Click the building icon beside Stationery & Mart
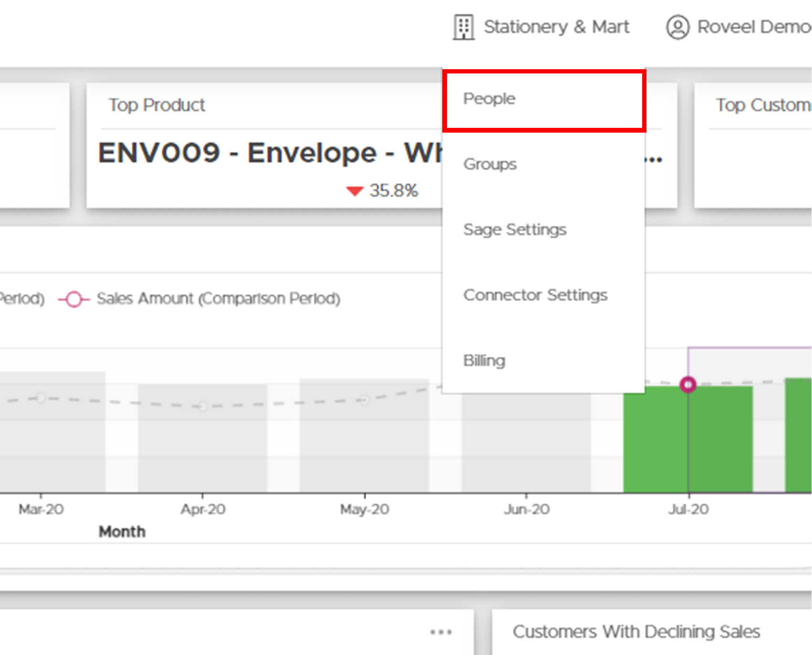 pos(463,27)
